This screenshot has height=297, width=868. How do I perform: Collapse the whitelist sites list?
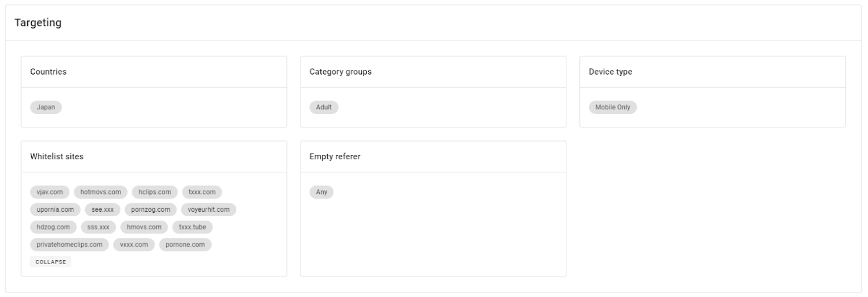(x=51, y=262)
